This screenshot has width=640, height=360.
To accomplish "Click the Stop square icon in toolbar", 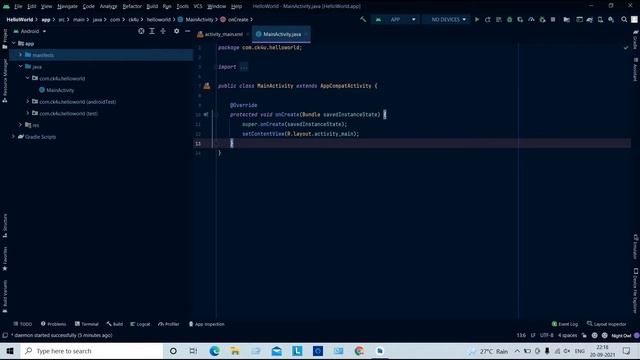I will [553, 19].
